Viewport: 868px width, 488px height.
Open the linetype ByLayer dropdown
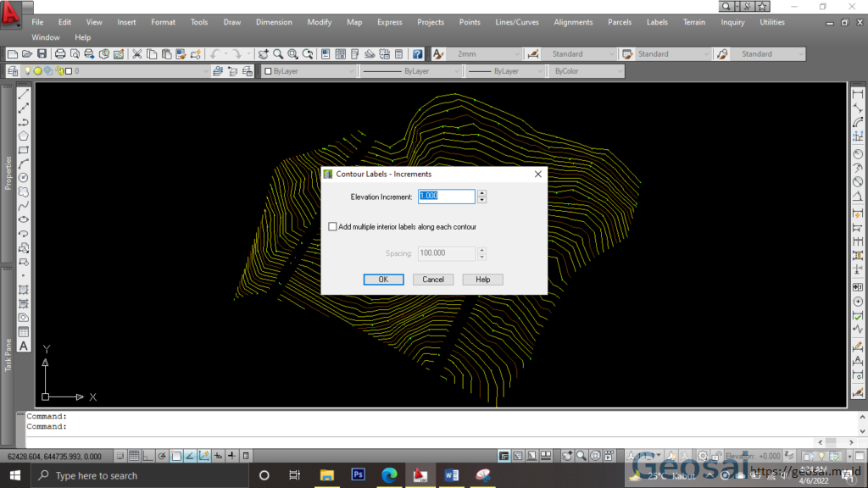tap(457, 71)
